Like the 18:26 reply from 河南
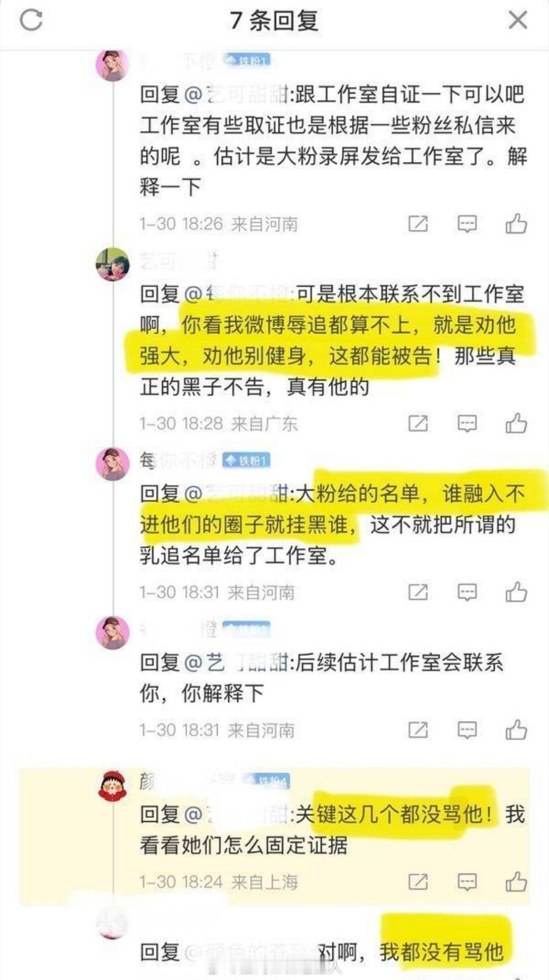 [x=516, y=224]
